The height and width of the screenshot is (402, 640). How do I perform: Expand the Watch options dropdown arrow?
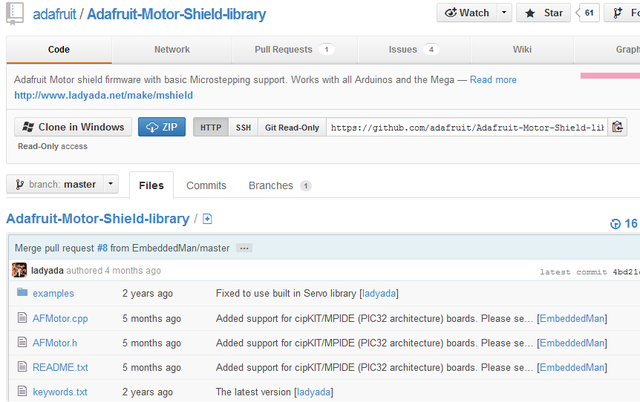pos(504,13)
